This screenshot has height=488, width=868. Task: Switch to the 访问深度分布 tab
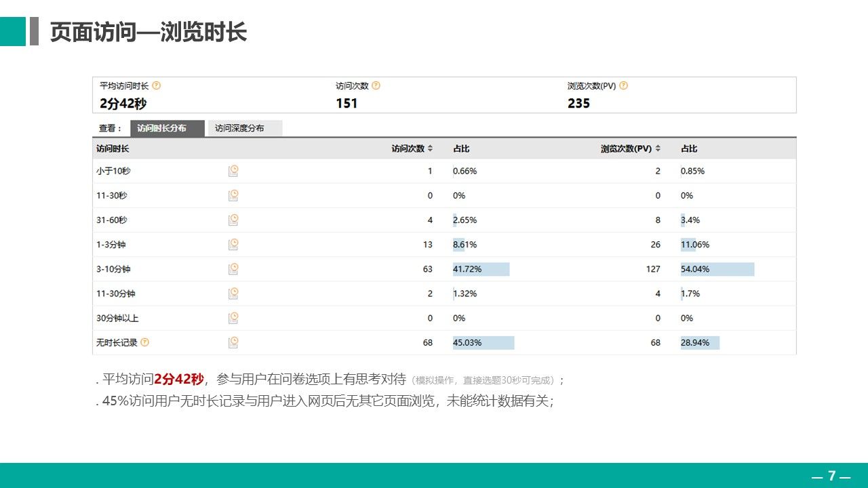pos(245,128)
